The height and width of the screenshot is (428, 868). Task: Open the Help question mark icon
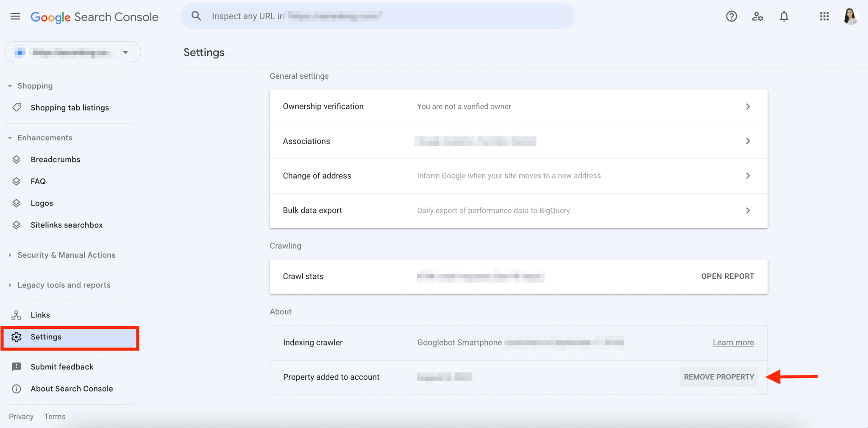(732, 16)
